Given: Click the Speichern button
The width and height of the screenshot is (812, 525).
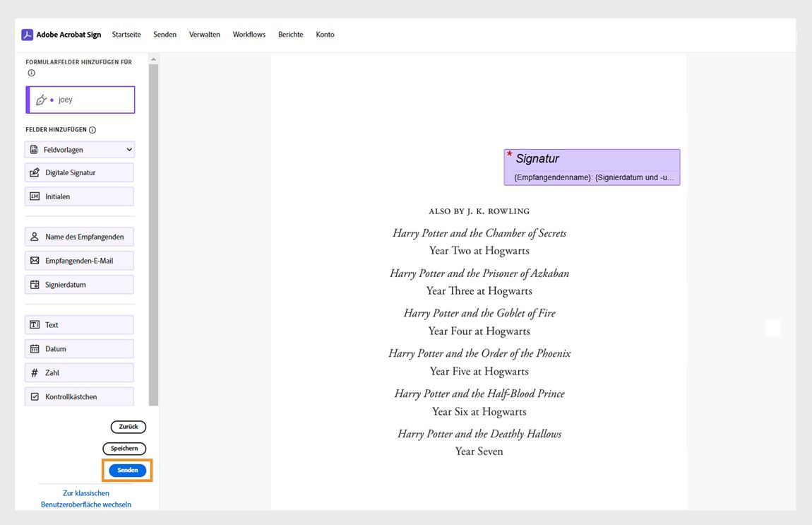Looking at the screenshot, I should (124, 448).
